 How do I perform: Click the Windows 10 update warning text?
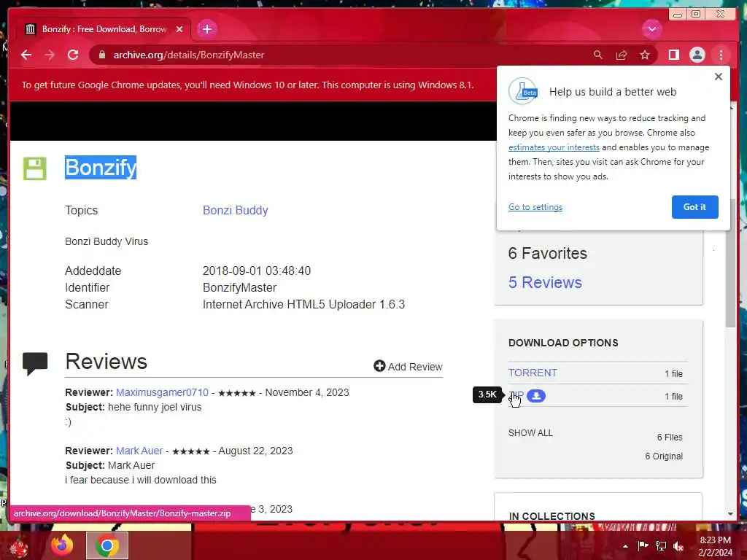coord(248,85)
